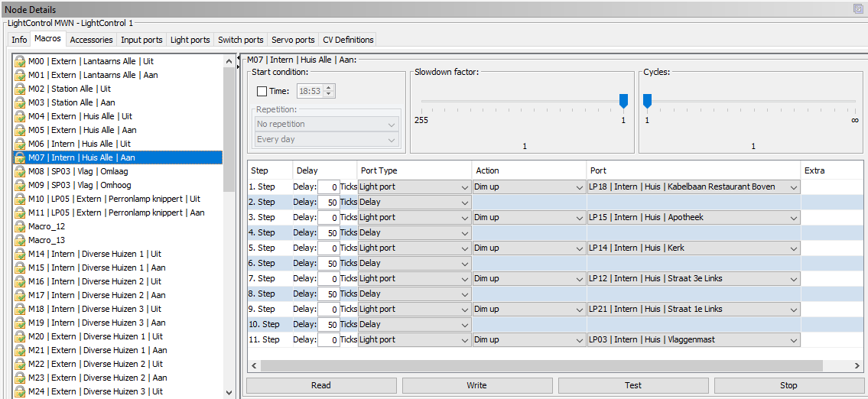Click the Stop button
868x399 pixels.
(788, 385)
